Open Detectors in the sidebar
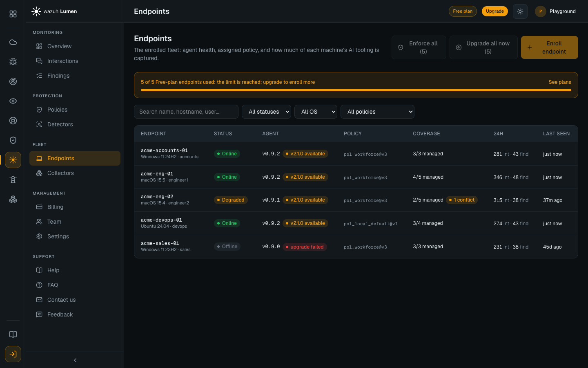This screenshot has width=588, height=368. click(x=75, y=124)
